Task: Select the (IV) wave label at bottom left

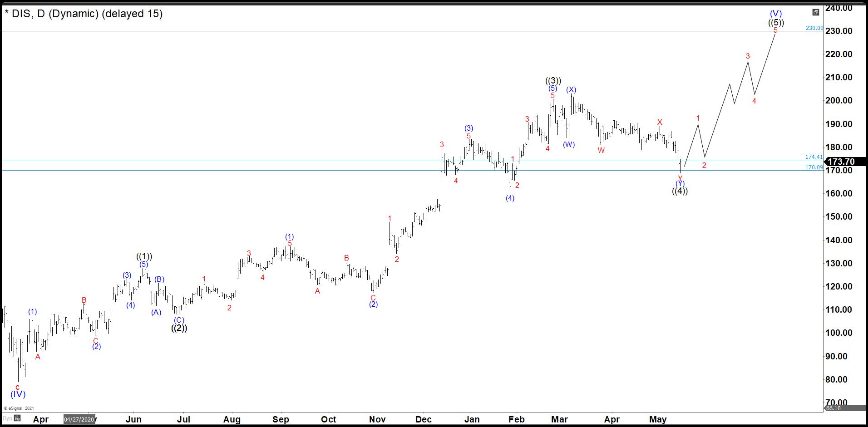Action: pyautogui.click(x=18, y=394)
